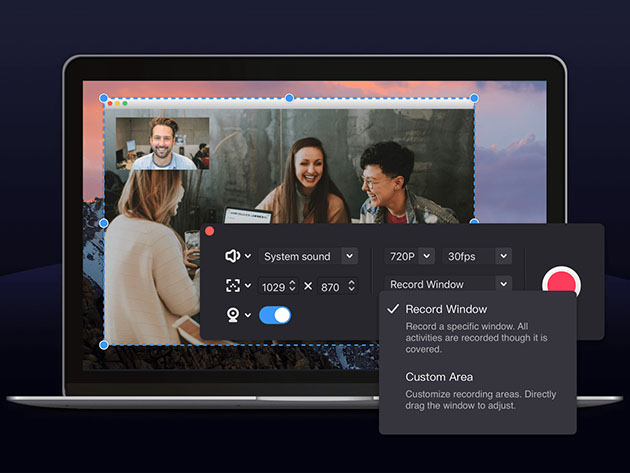Click the webcam icon
The width and height of the screenshot is (630, 473).
click(x=233, y=315)
